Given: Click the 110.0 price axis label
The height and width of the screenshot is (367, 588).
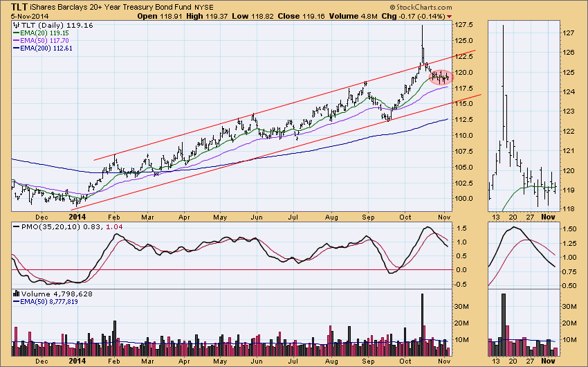Looking at the screenshot, I should tap(464, 136).
